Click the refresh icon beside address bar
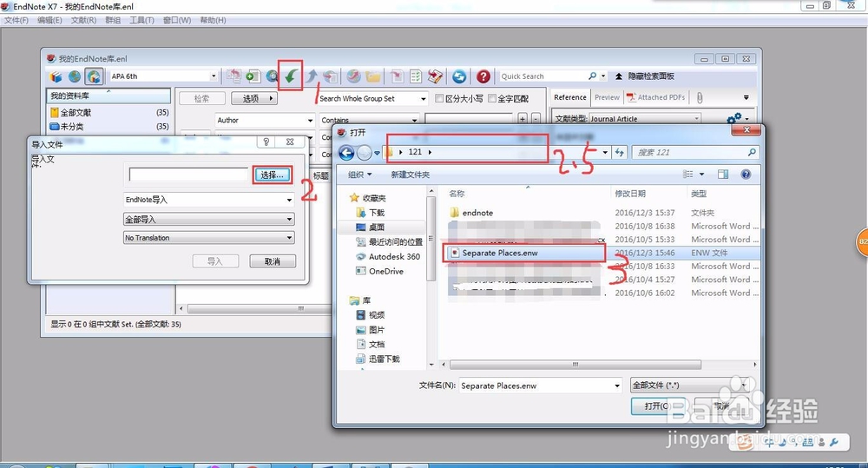Viewport: 868px width, 468px height. click(620, 152)
